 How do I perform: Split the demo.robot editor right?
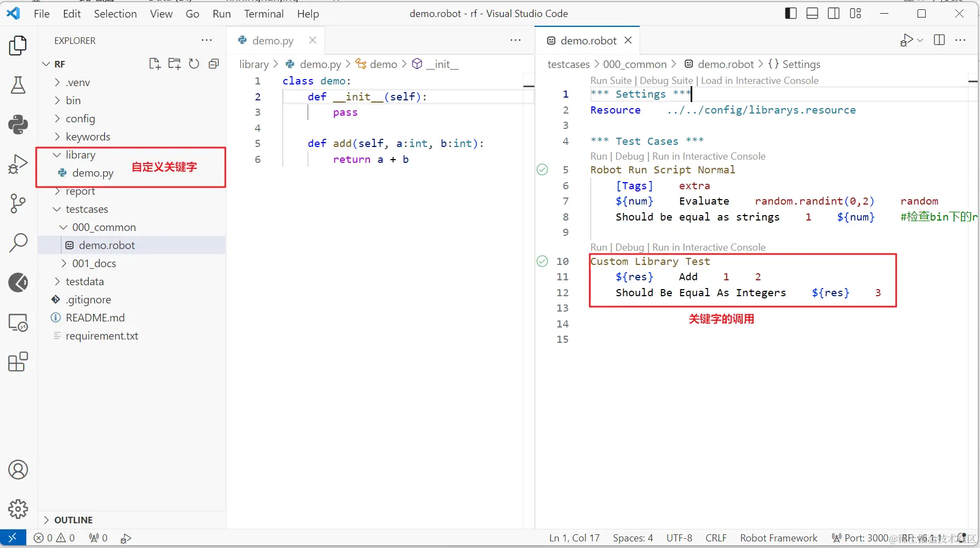coord(939,40)
